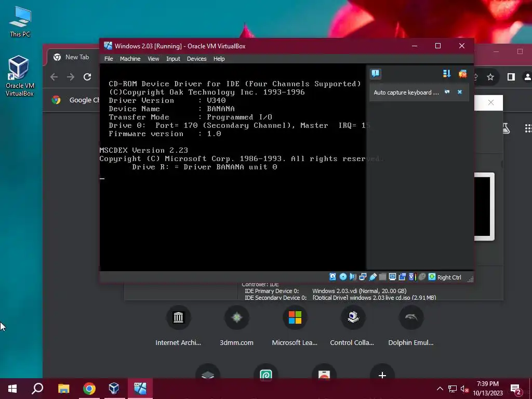Click the optical drive status icon
This screenshot has width=532, height=399.
click(343, 277)
